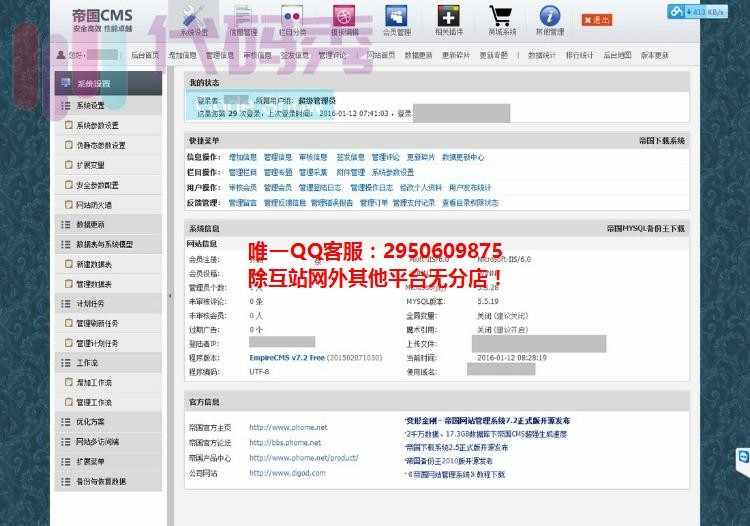Screen dimensions: 750x526
Task: Click the sidebar collapse handle divider
Action: (x=170, y=296)
